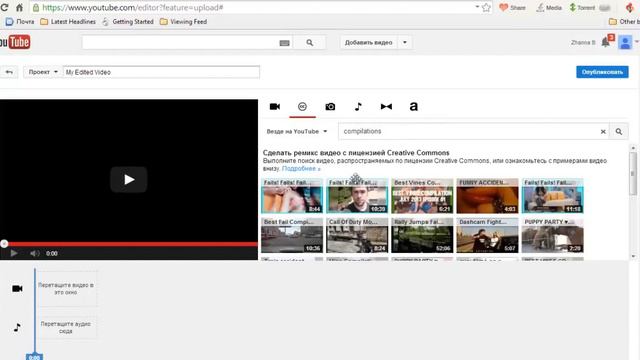Click the Add video upload button
The height and width of the screenshot is (360, 640).
[369, 42]
